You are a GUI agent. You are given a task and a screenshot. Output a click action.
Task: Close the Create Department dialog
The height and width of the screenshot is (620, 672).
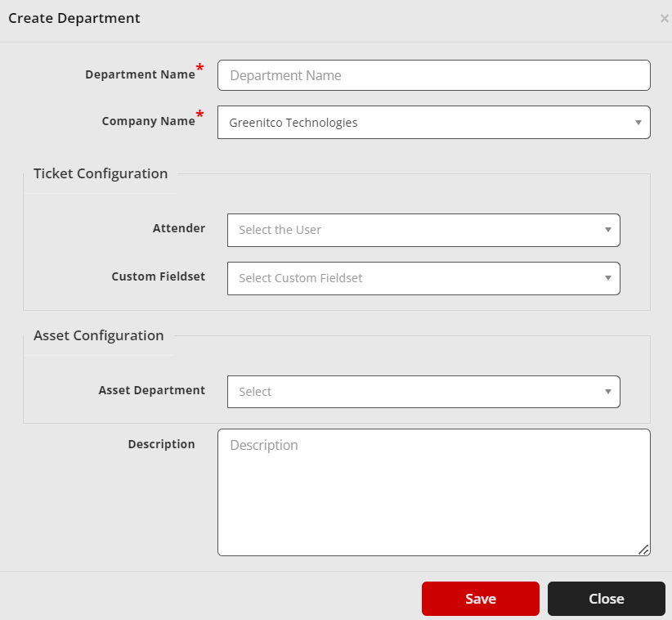point(606,598)
